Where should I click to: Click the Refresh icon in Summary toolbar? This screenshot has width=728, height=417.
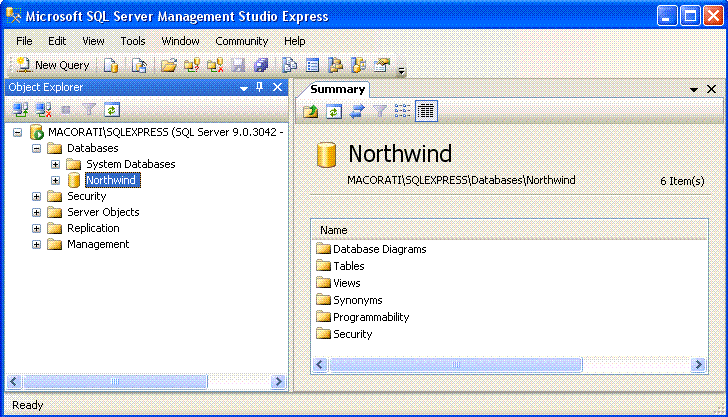[x=334, y=111]
